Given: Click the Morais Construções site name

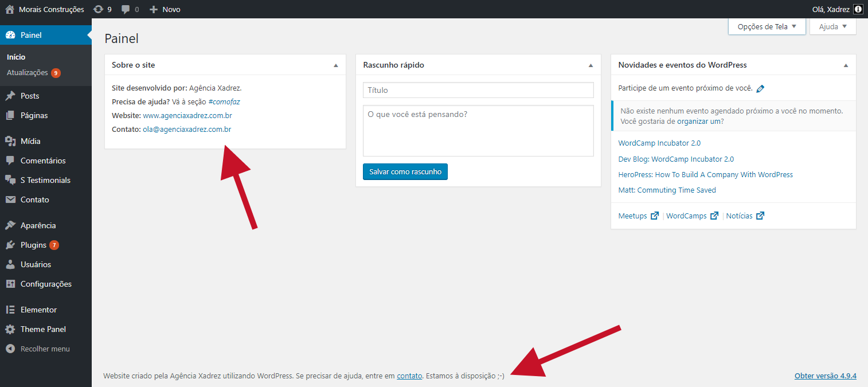Looking at the screenshot, I should [x=52, y=9].
